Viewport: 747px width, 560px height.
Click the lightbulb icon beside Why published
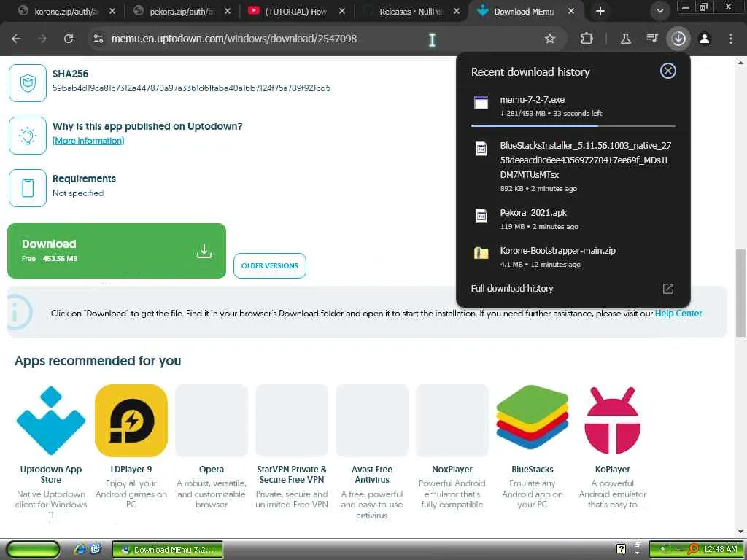[28, 135]
